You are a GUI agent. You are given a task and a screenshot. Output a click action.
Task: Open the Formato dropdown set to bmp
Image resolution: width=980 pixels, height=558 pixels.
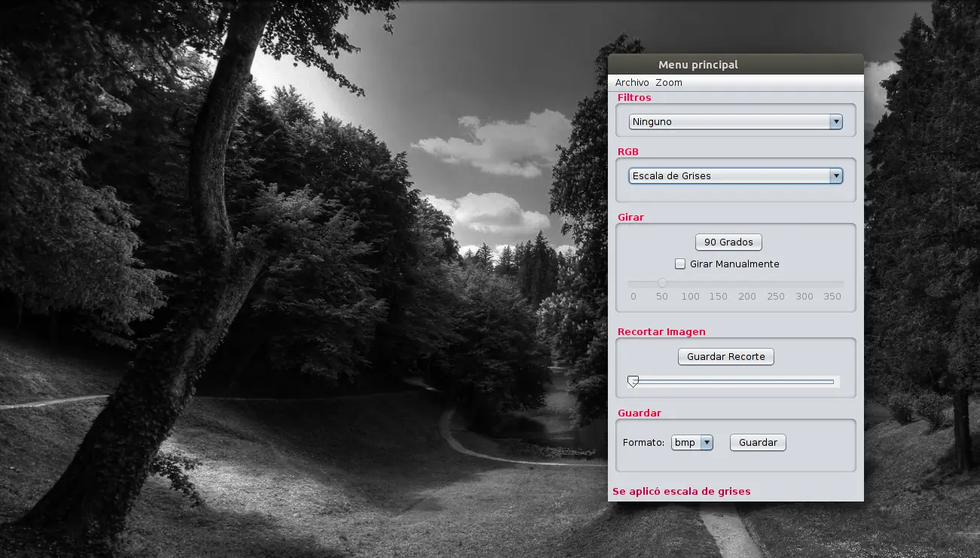pyautogui.click(x=691, y=443)
